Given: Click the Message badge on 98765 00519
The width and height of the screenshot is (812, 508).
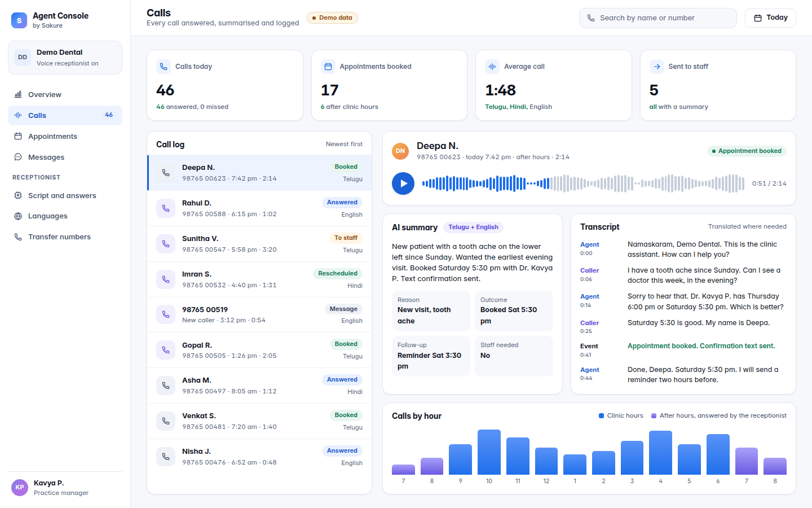Looking at the screenshot, I should click(343, 309).
